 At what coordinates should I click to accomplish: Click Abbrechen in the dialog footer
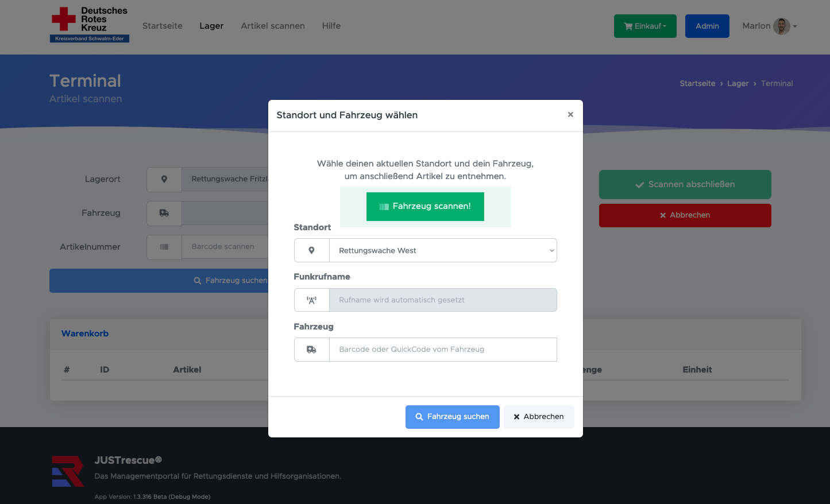click(538, 417)
